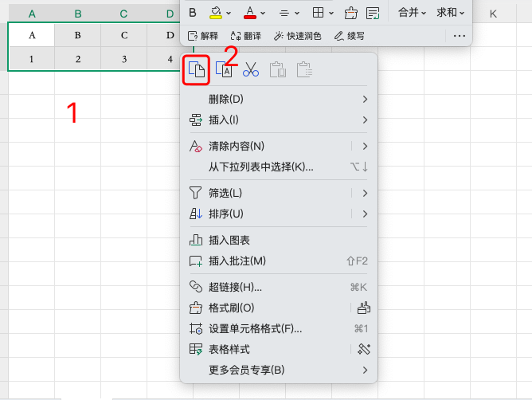The height and width of the screenshot is (400, 532).
Task: Open 超链接(H) hyperlink dialog
Action: 279,287
